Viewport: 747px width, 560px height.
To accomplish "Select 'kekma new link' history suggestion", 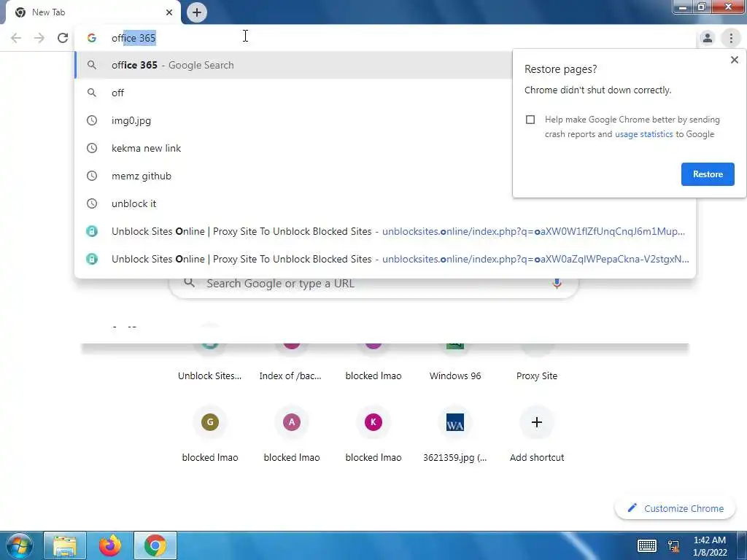I will 293,148.
